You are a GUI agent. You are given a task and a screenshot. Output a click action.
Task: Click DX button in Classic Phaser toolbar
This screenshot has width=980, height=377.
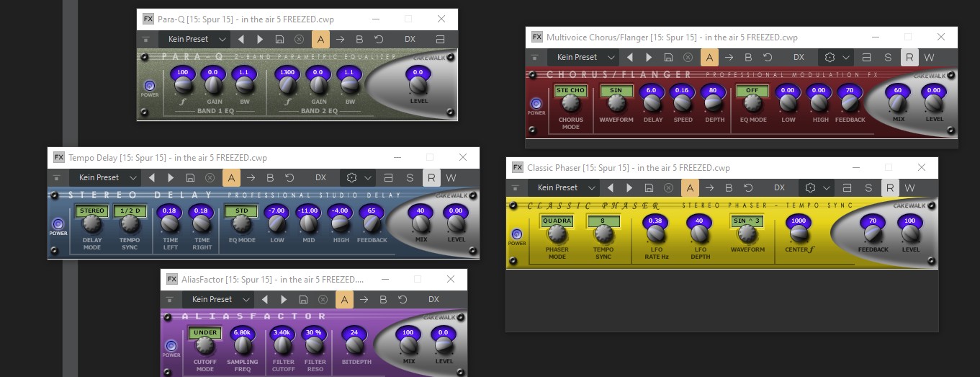tap(779, 187)
